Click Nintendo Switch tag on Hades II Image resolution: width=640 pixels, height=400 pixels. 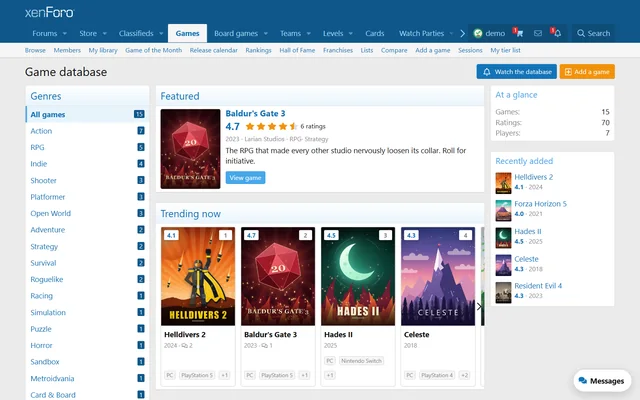[361, 361]
